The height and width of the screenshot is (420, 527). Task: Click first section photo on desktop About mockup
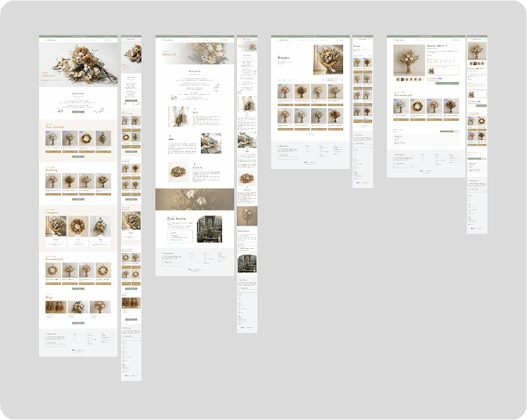click(x=178, y=116)
